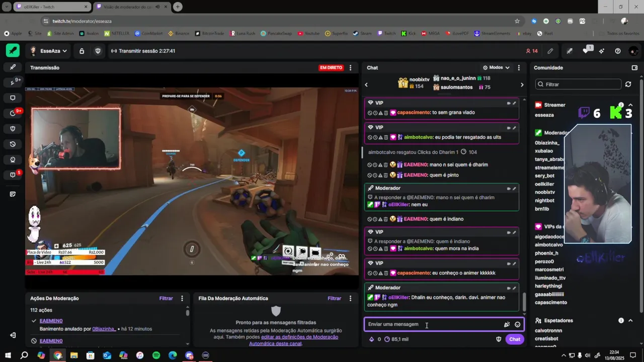Open Fila da Moderação Automática three-dot menu
Screen dimensions: 644x362
(351, 298)
